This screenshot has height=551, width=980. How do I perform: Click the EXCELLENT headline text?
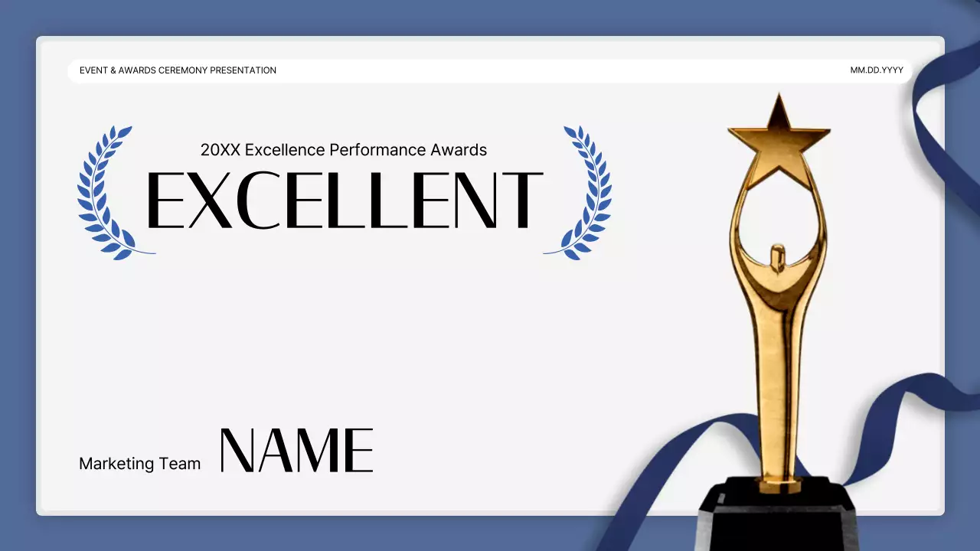pos(345,201)
